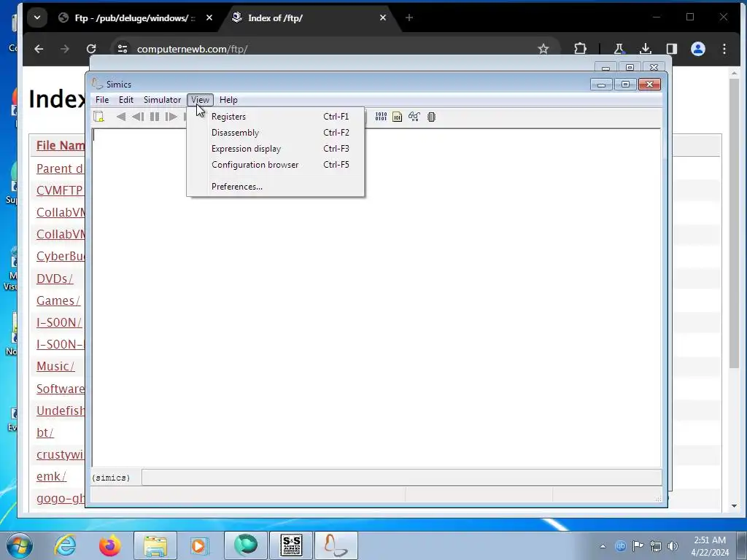Switch to the Index of /ftp/ browser tab
The width and height of the screenshot is (747, 560).
[x=309, y=18]
